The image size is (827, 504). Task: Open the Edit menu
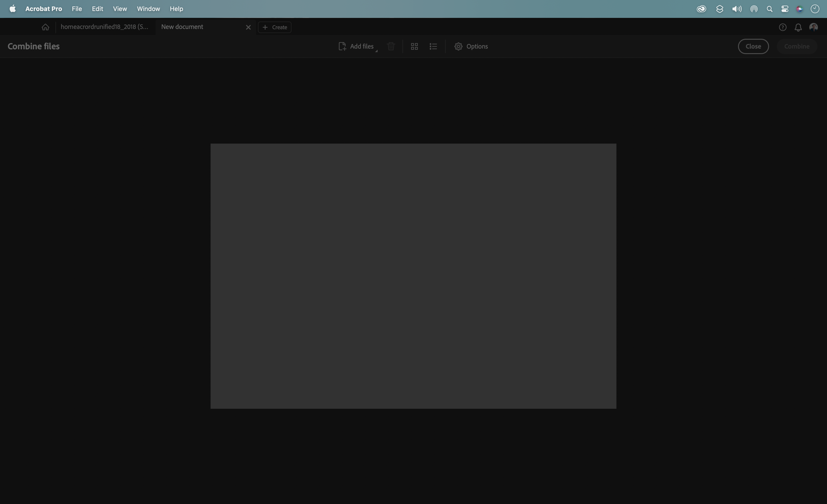click(x=97, y=9)
